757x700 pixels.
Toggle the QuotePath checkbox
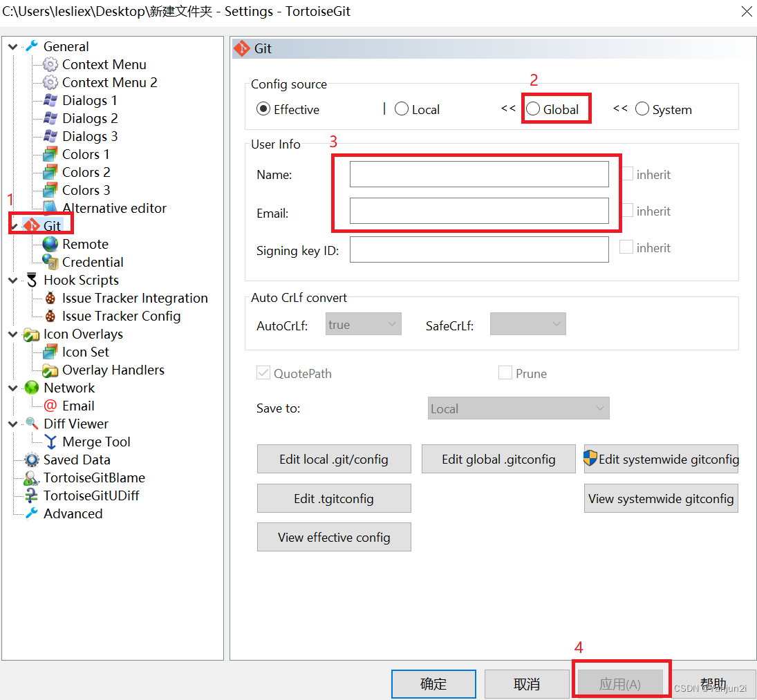(x=263, y=373)
